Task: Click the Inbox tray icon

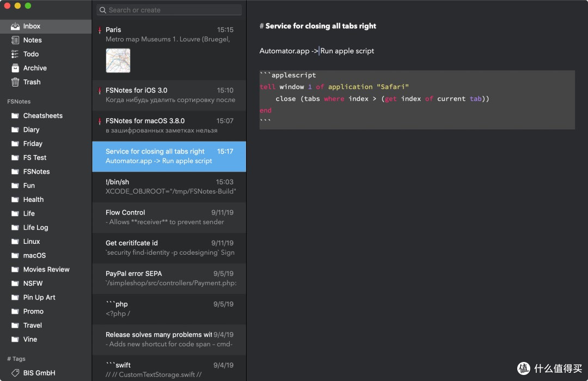Action: [x=15, y=26]
